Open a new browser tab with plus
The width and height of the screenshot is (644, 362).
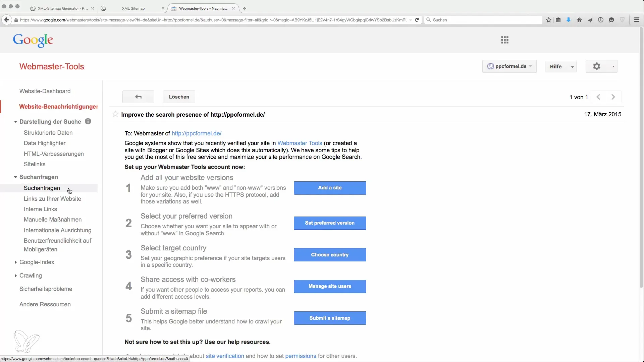pyautogui.click(x=245, y=8)
